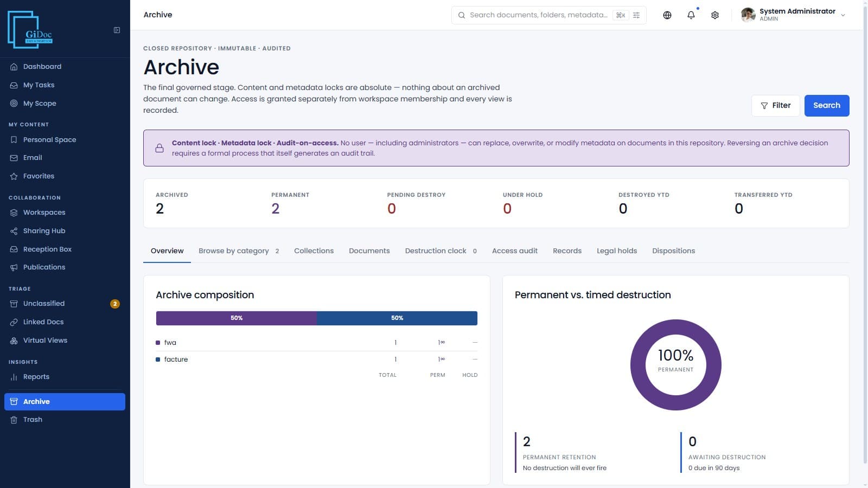The height and width of the screenshot is (488, 868).
Task: Click '0 due in 90 days' text
Action: (x=714, y=468)
